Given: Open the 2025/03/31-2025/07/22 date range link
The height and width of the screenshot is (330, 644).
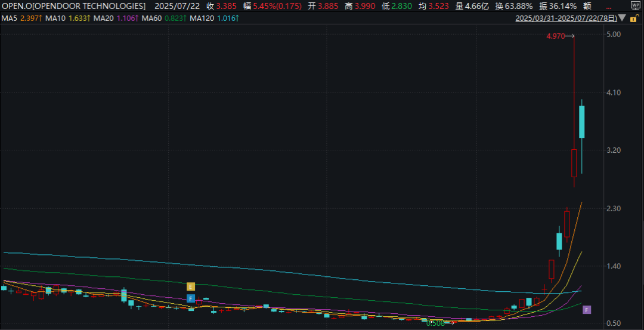Looking at the screenshot, I should coord(566,18).
